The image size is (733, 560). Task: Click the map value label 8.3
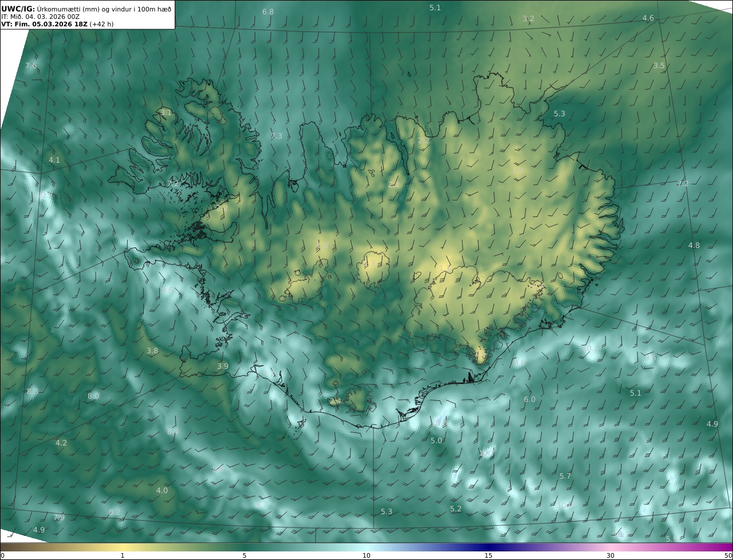coord(33,392)
